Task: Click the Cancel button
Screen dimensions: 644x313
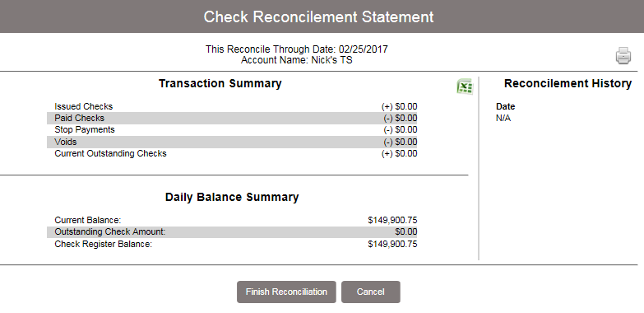Action: (370, 292)
